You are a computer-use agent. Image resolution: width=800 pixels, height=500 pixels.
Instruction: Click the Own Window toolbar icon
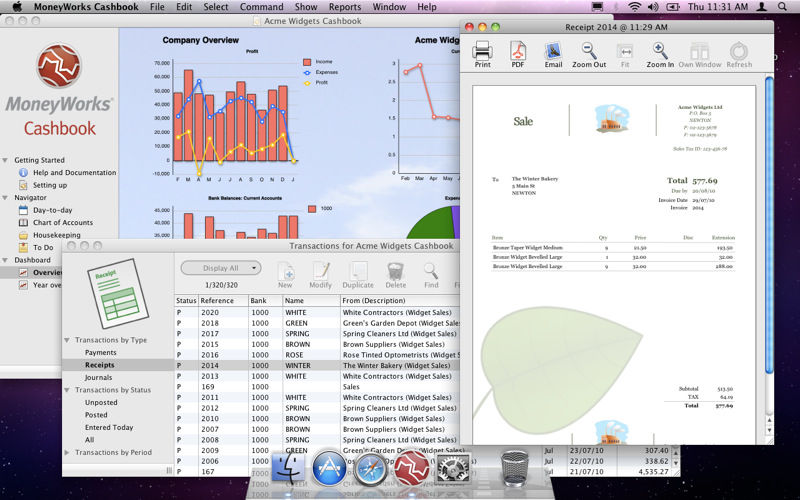(699, 52)
